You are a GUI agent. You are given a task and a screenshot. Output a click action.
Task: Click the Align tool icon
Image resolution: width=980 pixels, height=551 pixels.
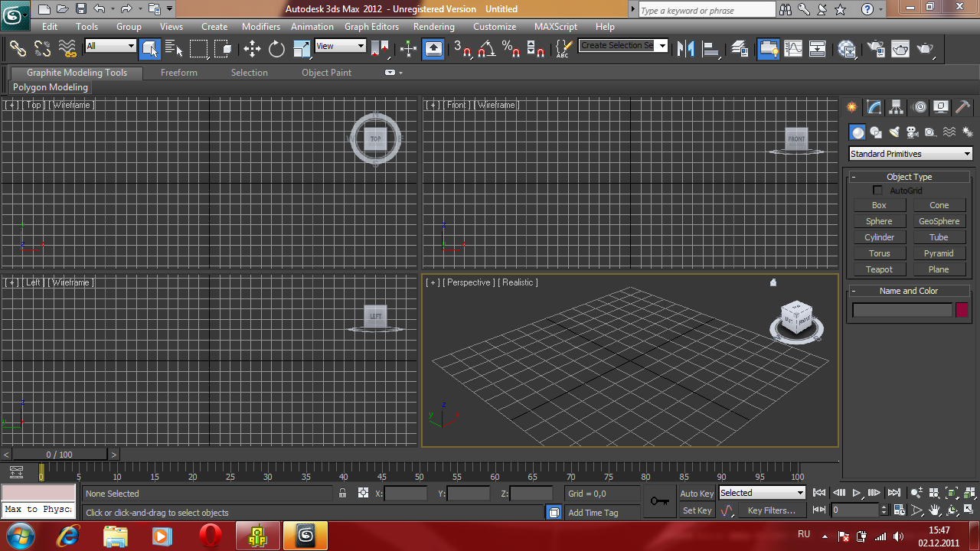pos(711,49)
